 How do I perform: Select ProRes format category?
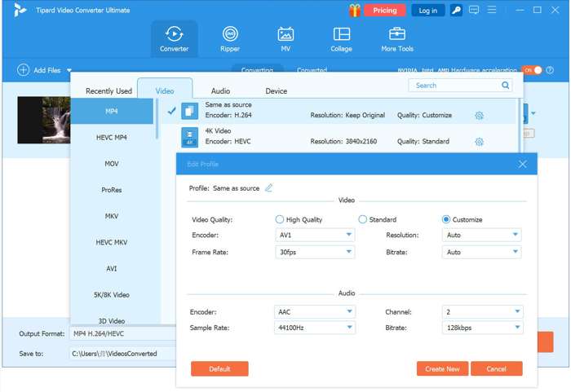coord(112,190)
